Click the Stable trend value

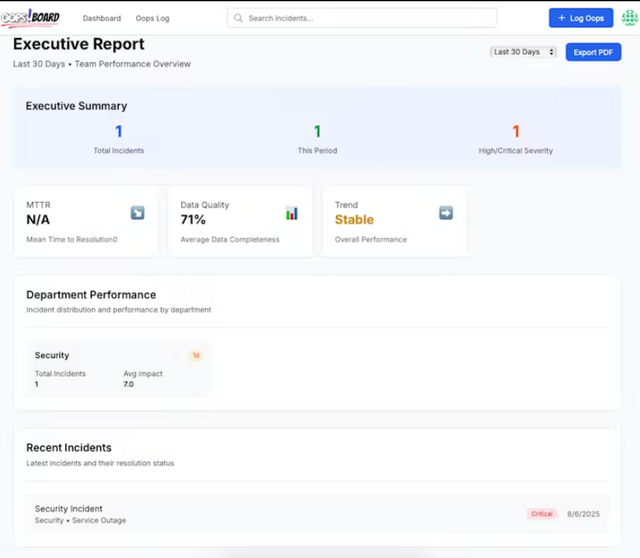[354, 220]
